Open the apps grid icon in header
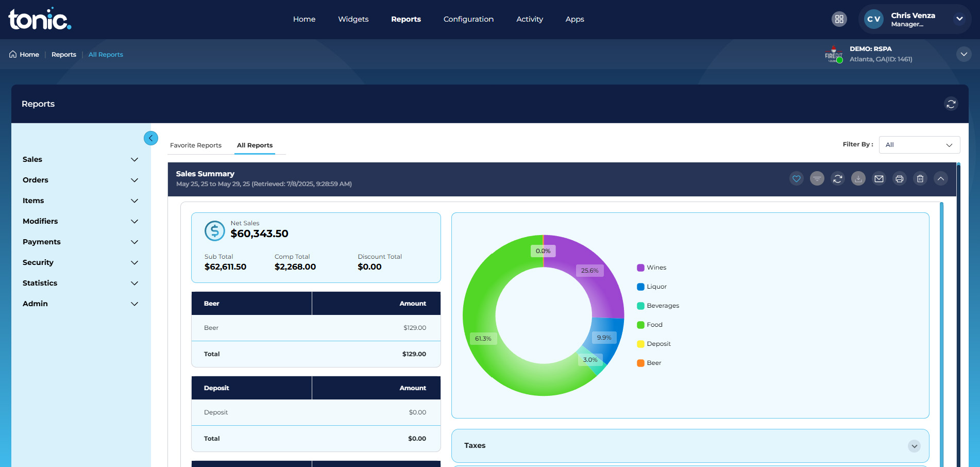 click(x=839, y=19)
